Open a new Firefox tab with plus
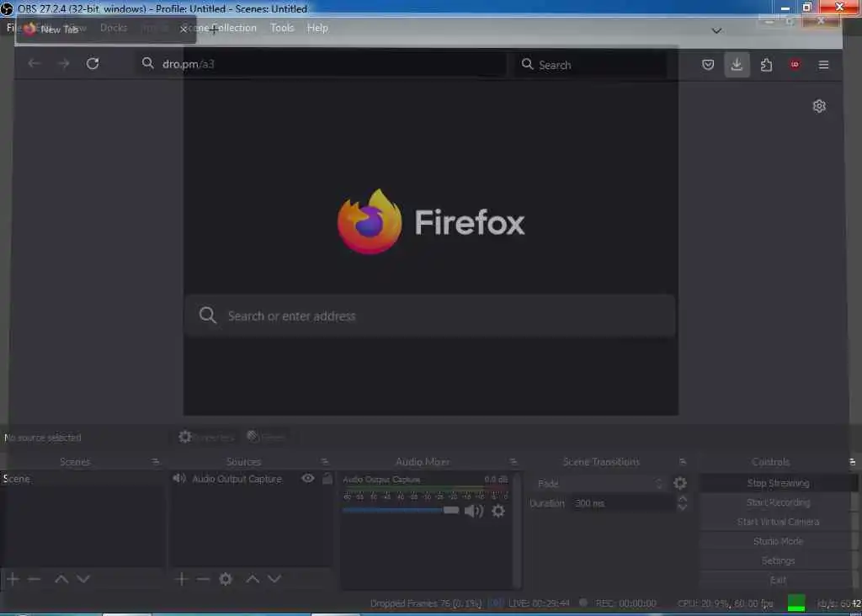The image size is (862, 616). pyautogui.click(x=214, y=29)
